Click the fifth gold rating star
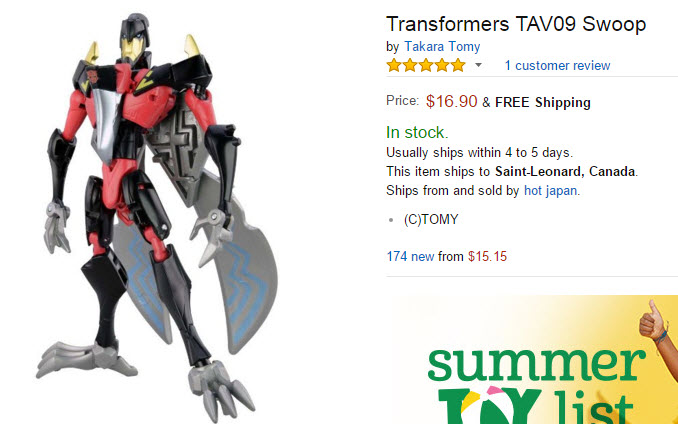 coord(458,65)
